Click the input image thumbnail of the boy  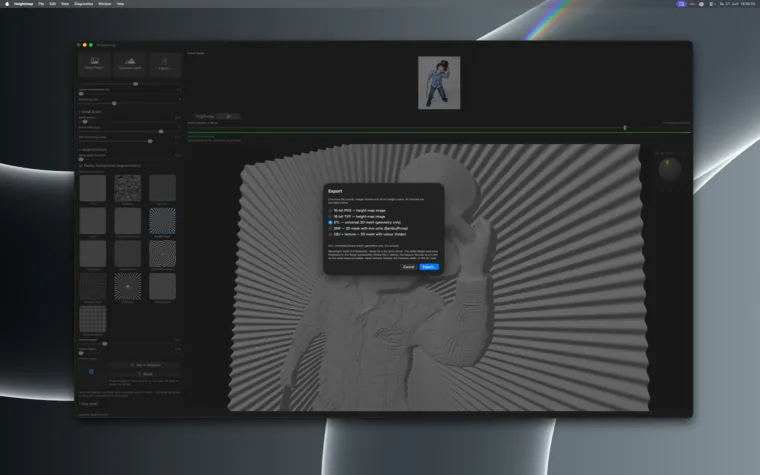click(x=439, y=83)
